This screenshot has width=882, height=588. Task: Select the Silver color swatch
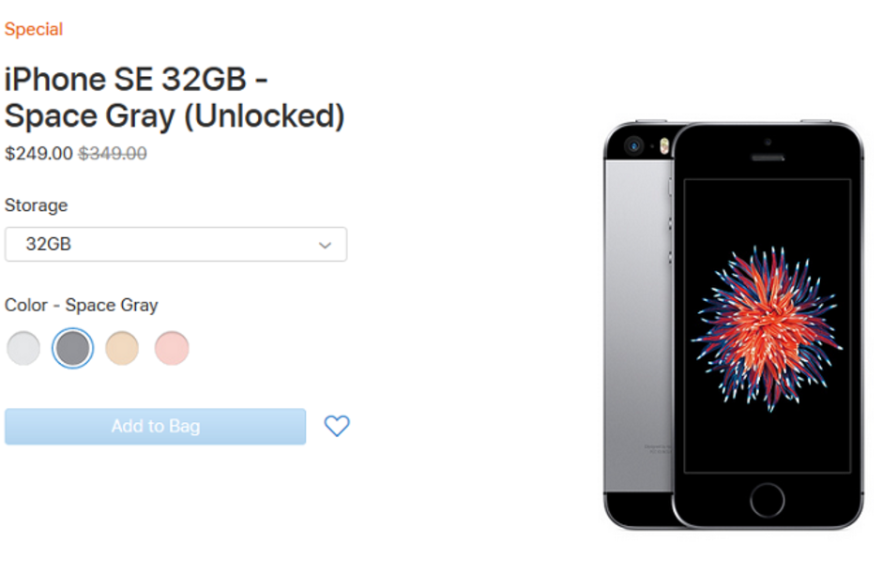(x=23, y=348)
